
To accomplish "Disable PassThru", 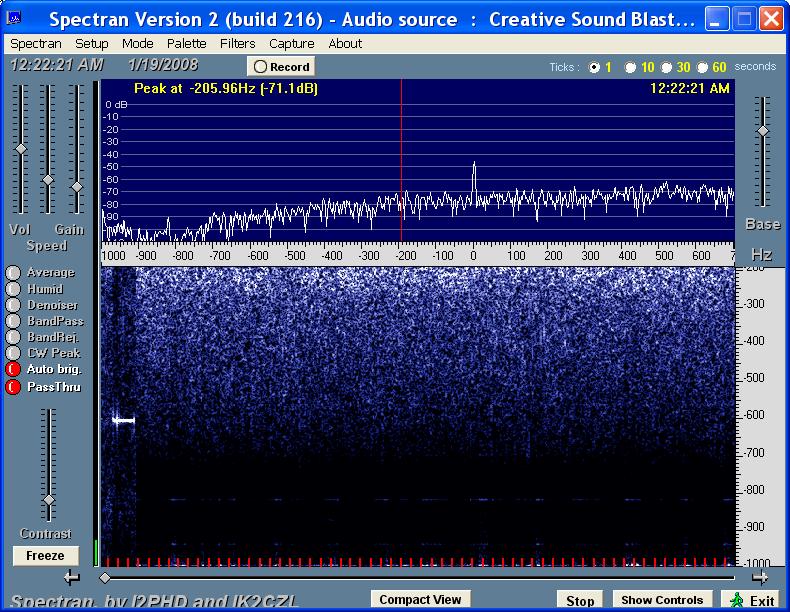I will pyautogui.click(x=13, y=387).
